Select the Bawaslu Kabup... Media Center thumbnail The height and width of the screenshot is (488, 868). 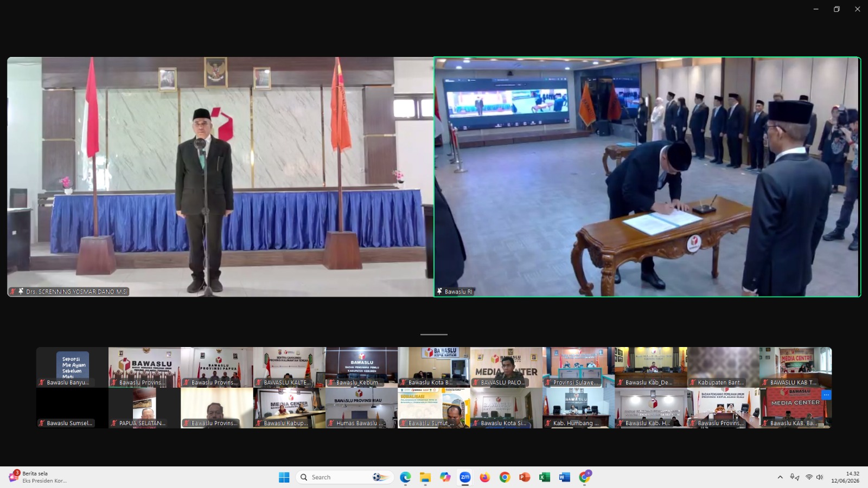pos(289,408)
